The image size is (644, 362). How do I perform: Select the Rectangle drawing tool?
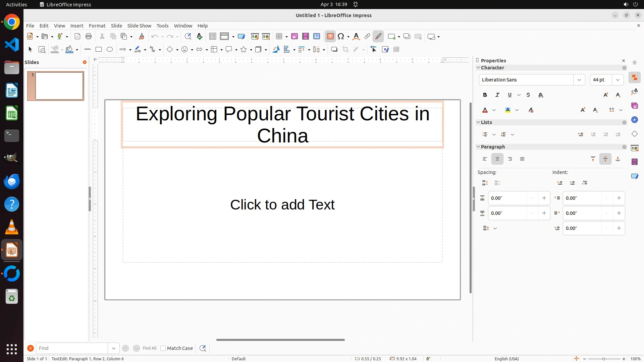pyautogui.click(x=98, y=50)
